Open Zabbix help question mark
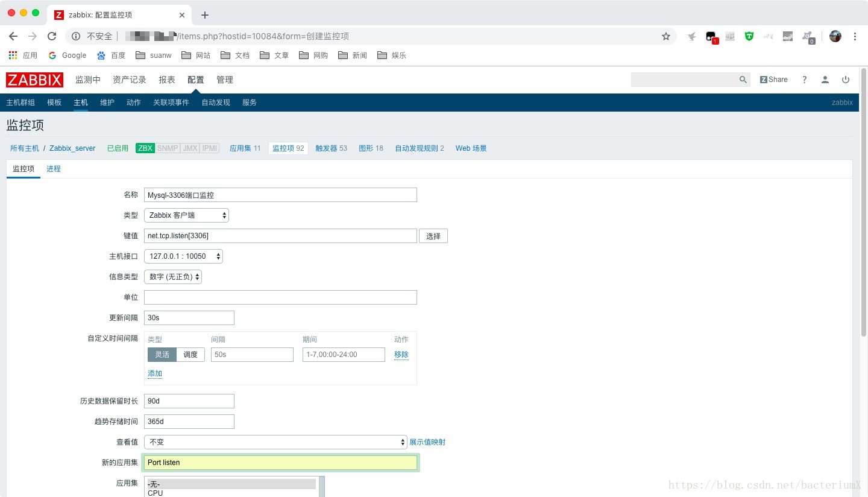 pyautogui.click(x=804, y=80)
